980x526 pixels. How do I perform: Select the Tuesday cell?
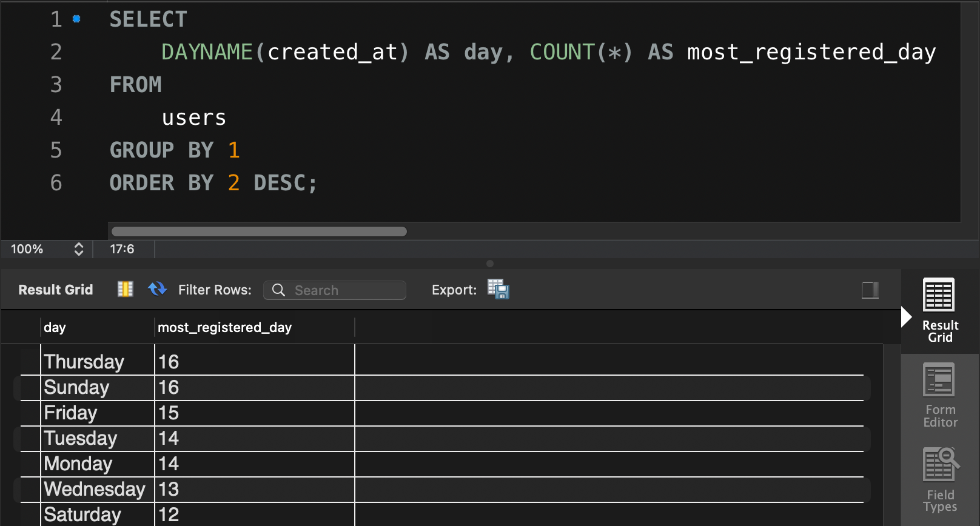point(98,438)
